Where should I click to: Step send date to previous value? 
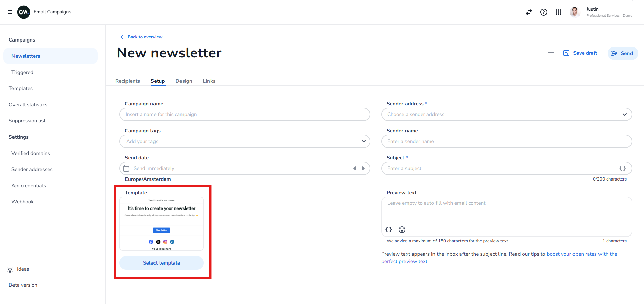click(354, 168)
